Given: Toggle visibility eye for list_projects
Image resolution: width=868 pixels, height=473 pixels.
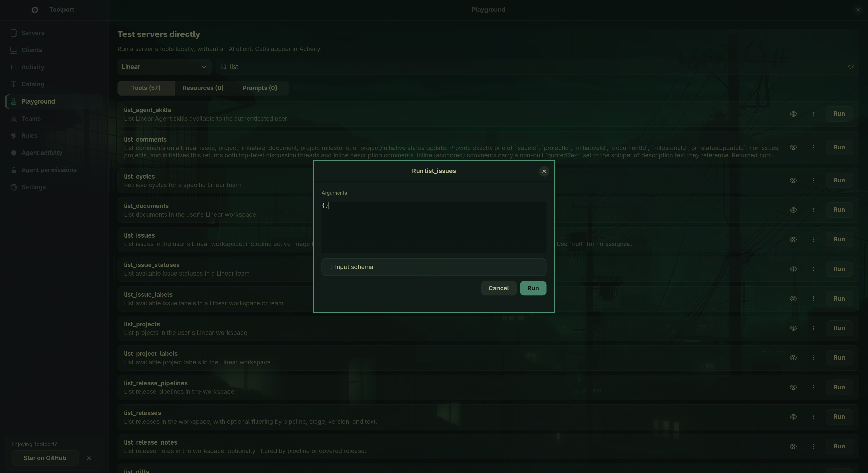Looking at the screenshot, I should [x=793, y=328].
